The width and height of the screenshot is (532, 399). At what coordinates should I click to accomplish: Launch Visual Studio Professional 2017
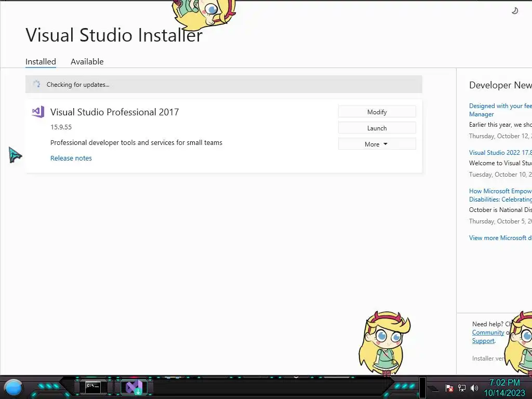pyautogui.click(x=377, y=128)
